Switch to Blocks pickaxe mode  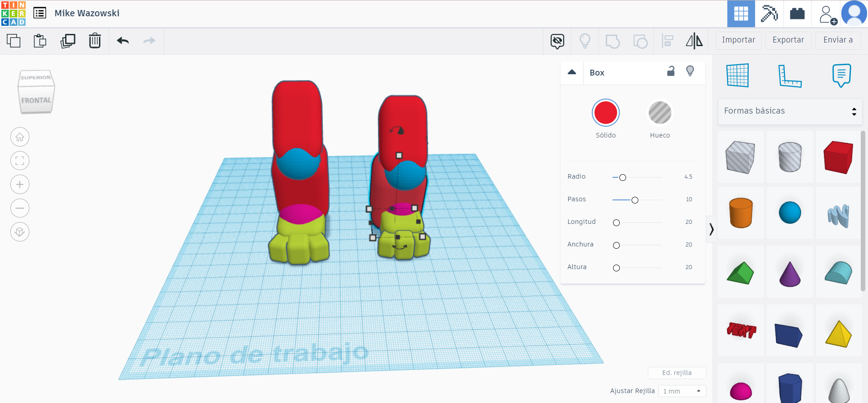(x=769, y=14)
